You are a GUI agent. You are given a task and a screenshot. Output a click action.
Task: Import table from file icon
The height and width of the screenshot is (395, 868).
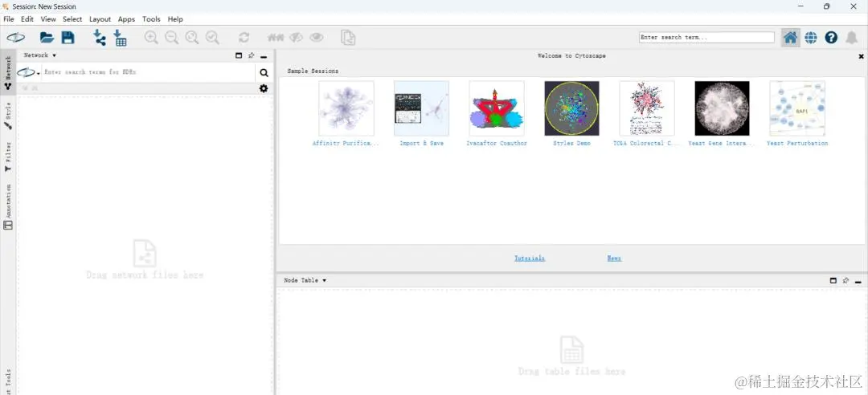click(120, 38)
